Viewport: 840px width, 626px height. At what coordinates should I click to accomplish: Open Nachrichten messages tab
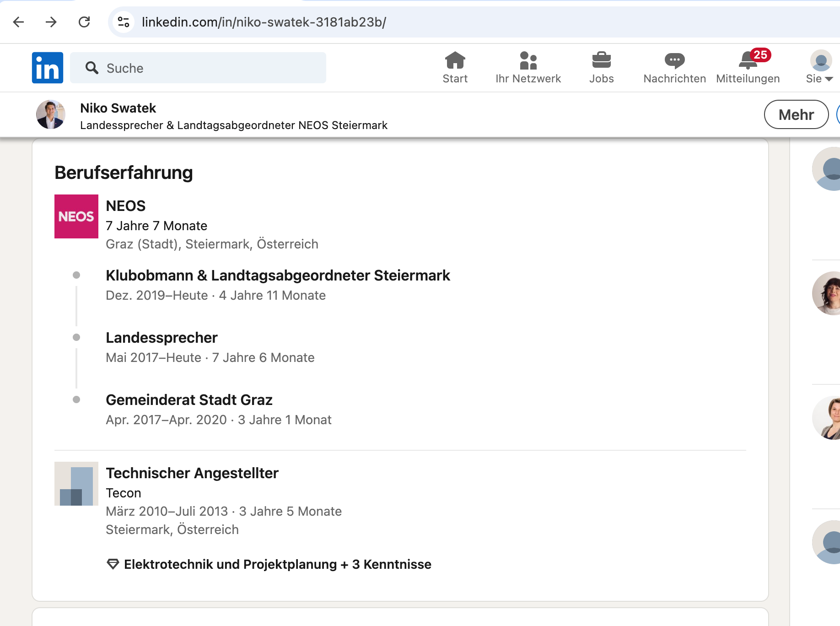pos(675,68)
